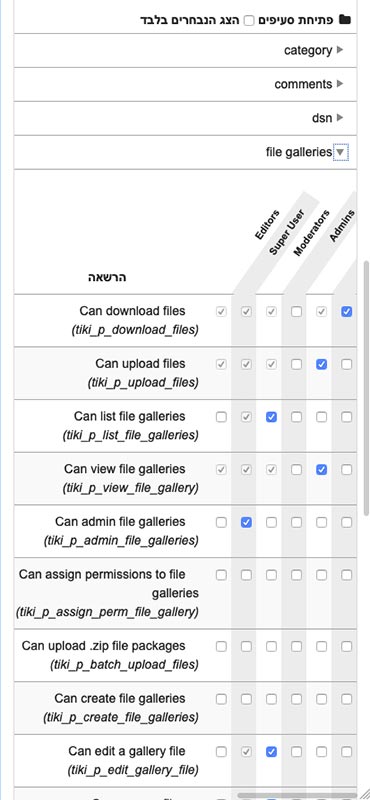The height and width of the screenshot is (800, 370).
Task: Click the Editors column header
Action: coord(267,224)
